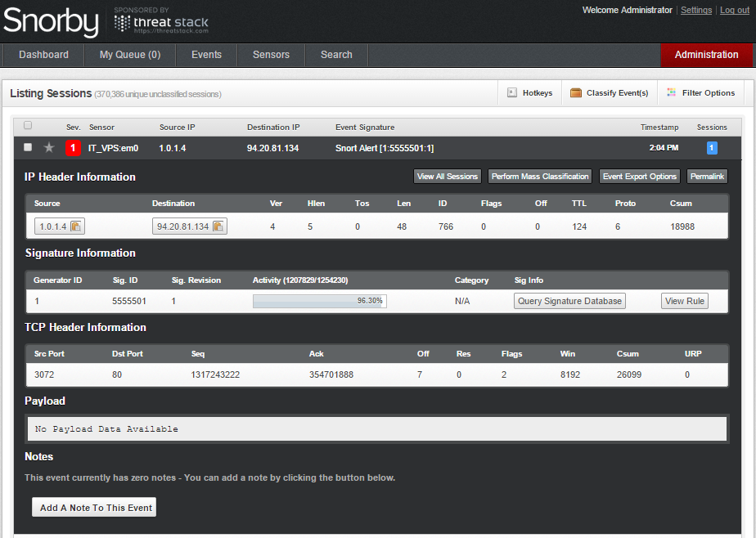The width and height of the screenshot is (756, 538).
Task: Click the Permalink button
Action: (x=707, y=177)
